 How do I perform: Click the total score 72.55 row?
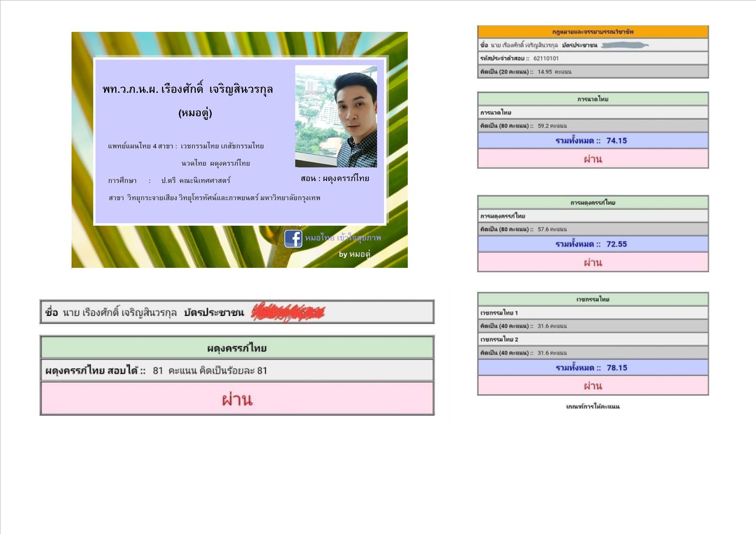[x=593, y=244]
